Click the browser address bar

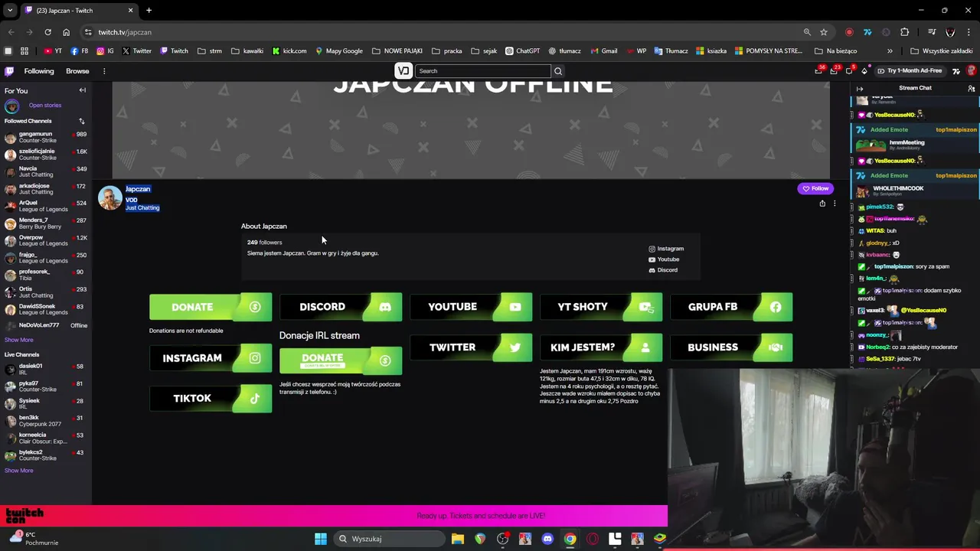point(444,32)
